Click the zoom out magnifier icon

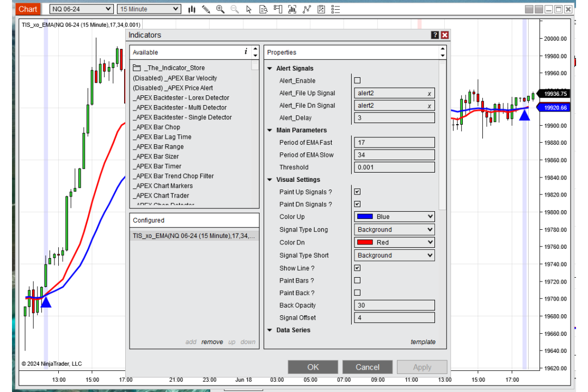tap(235, 9)
